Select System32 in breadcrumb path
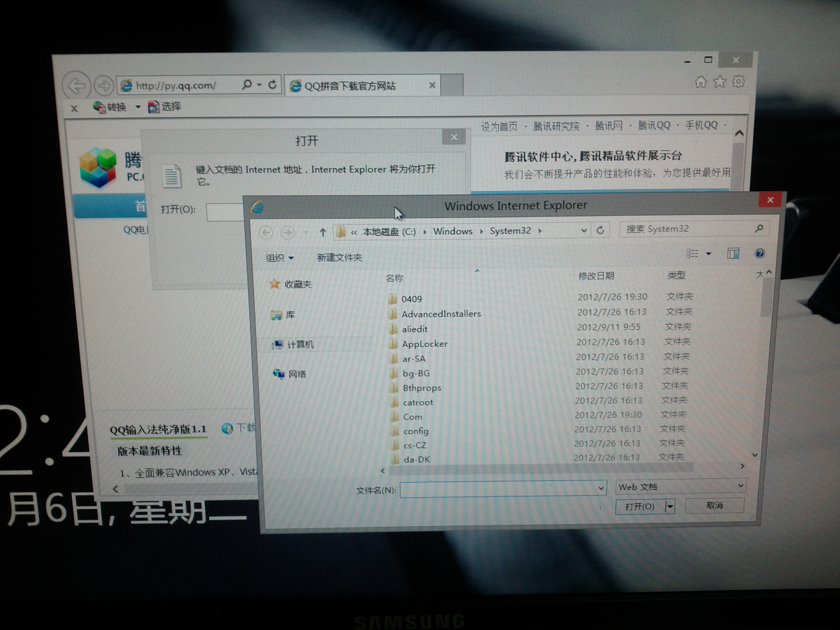The height and width of the screenshot is (630, 840). click(x=510, y=231)
